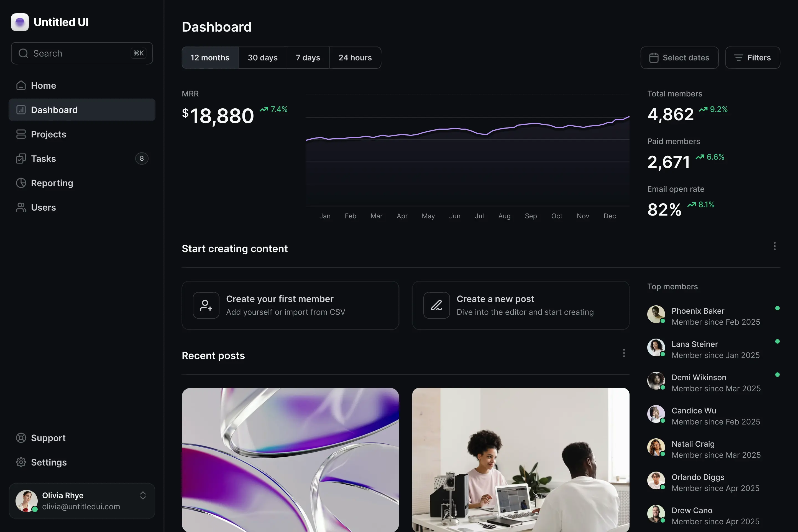
Task: Click the pencil icon on new post card
Action: coord(436,305)
